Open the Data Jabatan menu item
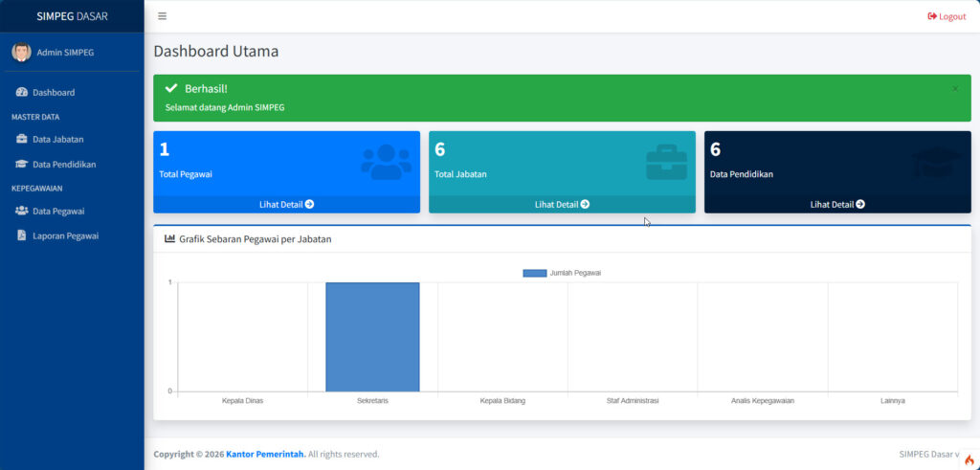 (x=57, y=139)
